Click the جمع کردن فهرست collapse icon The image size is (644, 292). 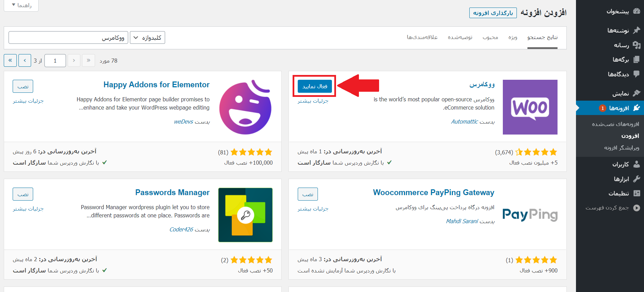[636, 208]
